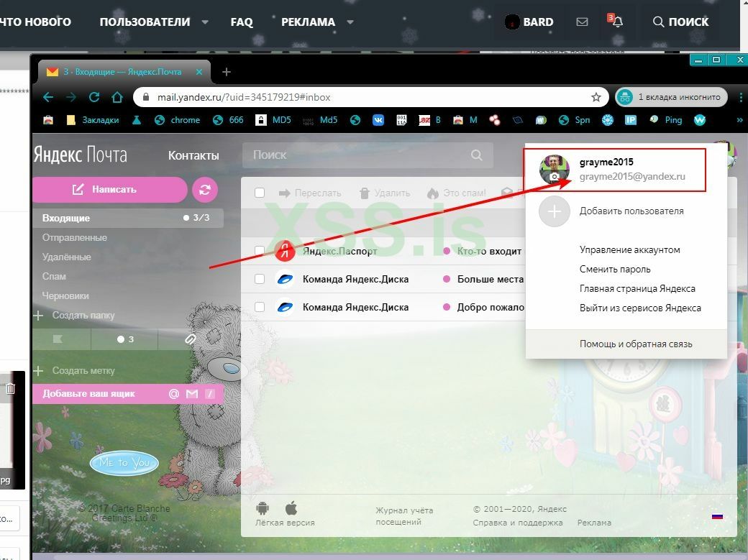Image resolution: width=748 pixels, height=560 pixels.
Task: Open the Удалённые folder
Action: (66, 257)
